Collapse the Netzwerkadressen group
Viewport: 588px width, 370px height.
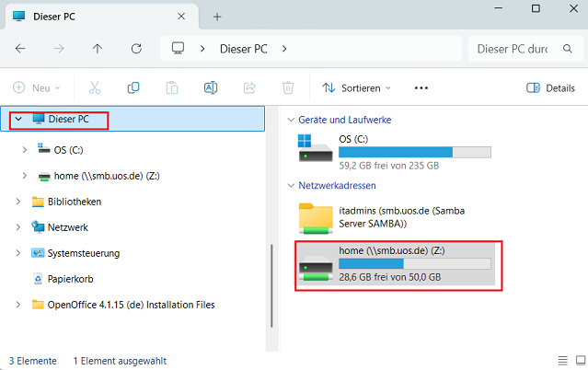coord(289,185)
